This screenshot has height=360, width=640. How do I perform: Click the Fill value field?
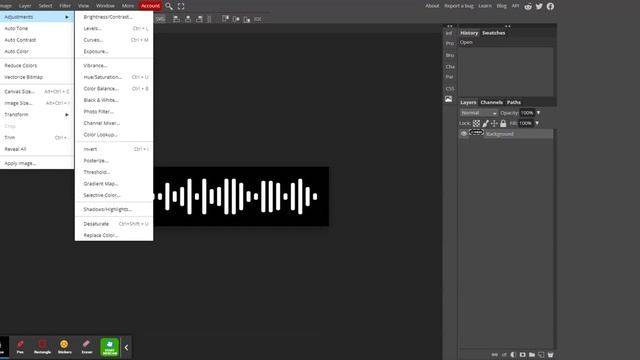(526, 123)
